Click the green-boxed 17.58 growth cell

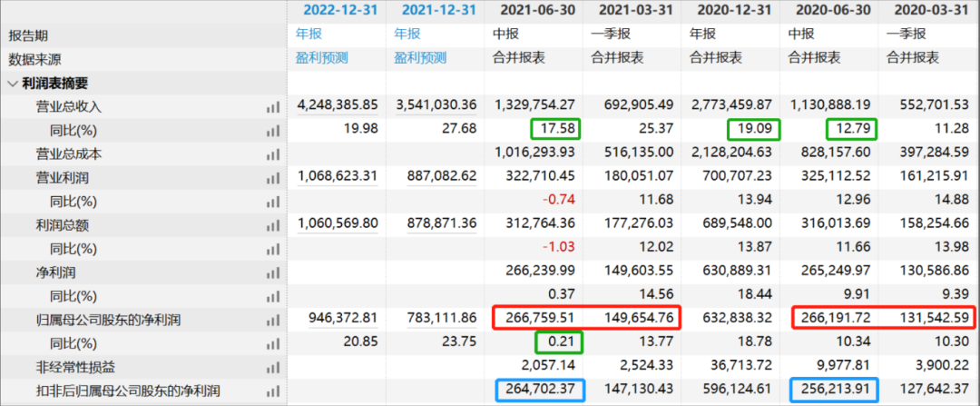tap(553, 128)
